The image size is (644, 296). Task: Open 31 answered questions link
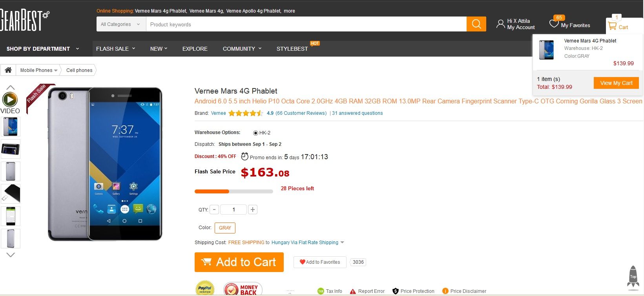click(x=358, y=113)
